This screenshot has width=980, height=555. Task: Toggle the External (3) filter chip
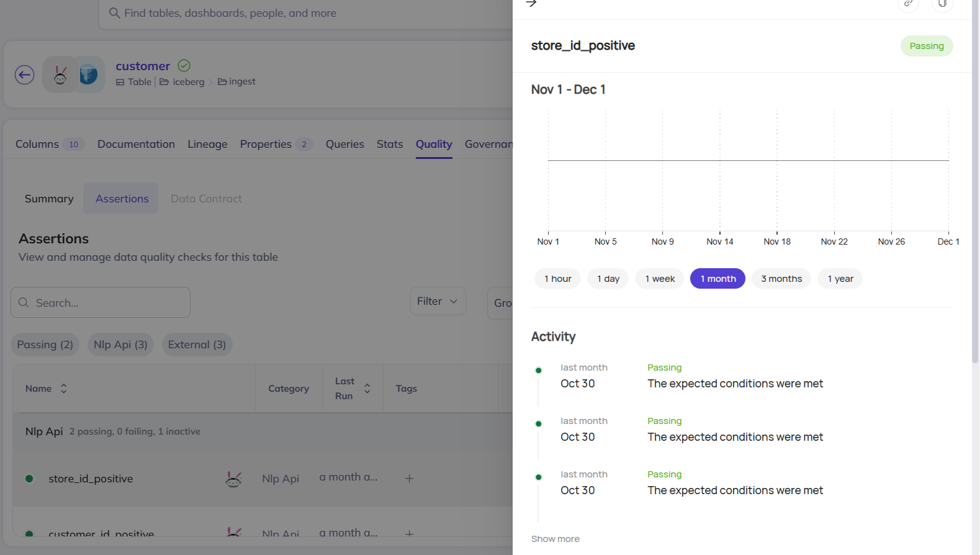[x=197, y=345]
